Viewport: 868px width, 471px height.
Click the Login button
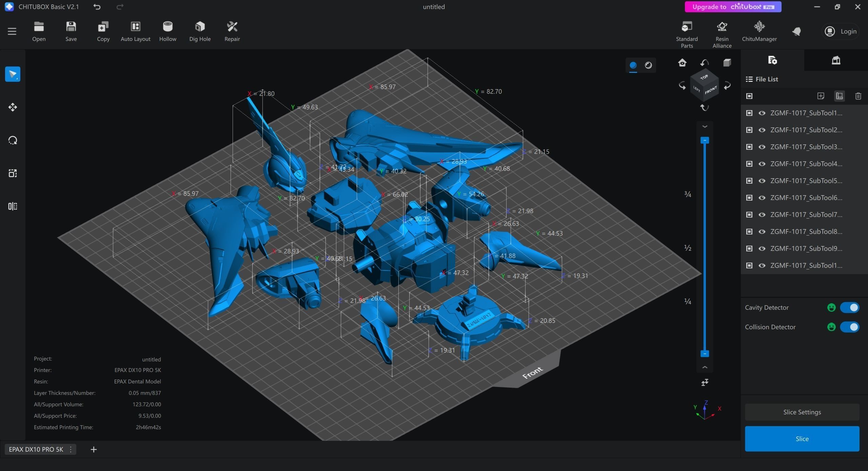tap(841, 32)
